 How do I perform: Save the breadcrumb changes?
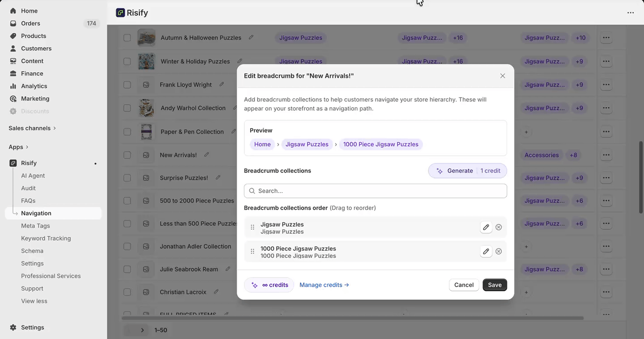pos(495,285)
